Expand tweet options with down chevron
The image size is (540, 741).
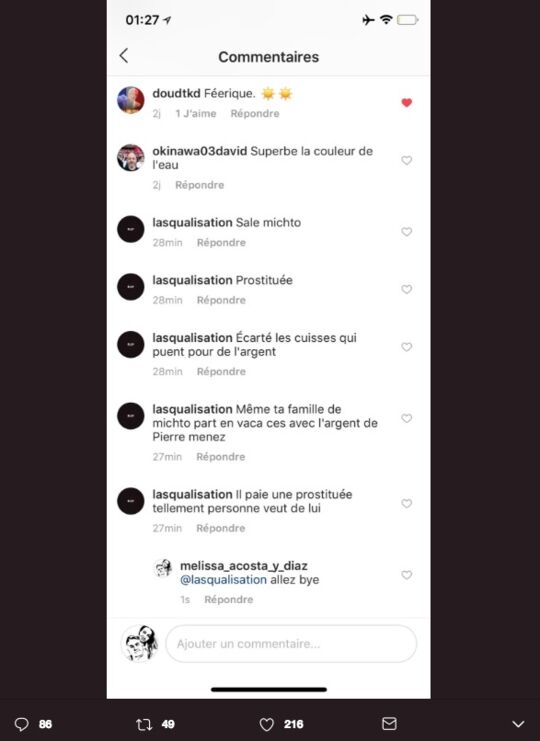click(x=518, y=724)
